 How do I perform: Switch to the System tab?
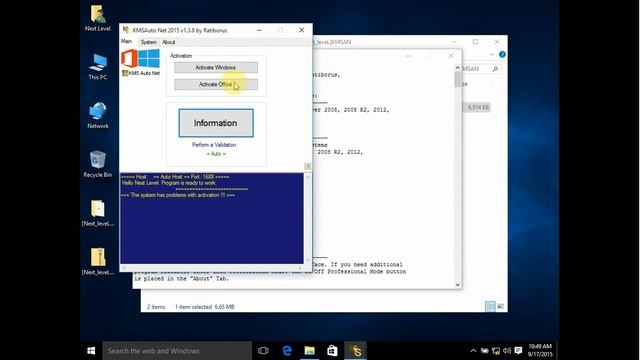click(148, 42)
